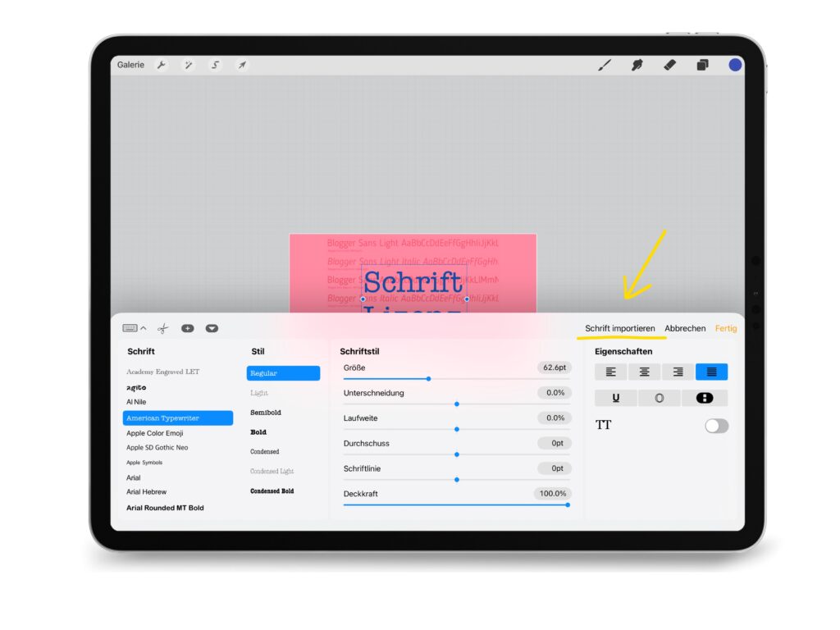Open the dark downward-arrow dropdown button

coord(212,328)
